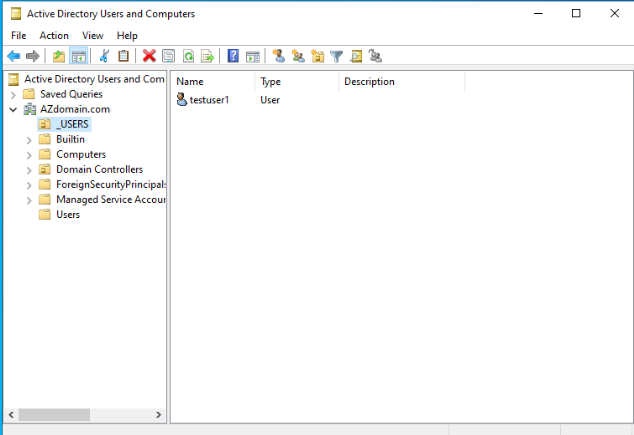This screenshot has width=634, height=435.
Task: Select the Users folder in tree
Action: 68,215
